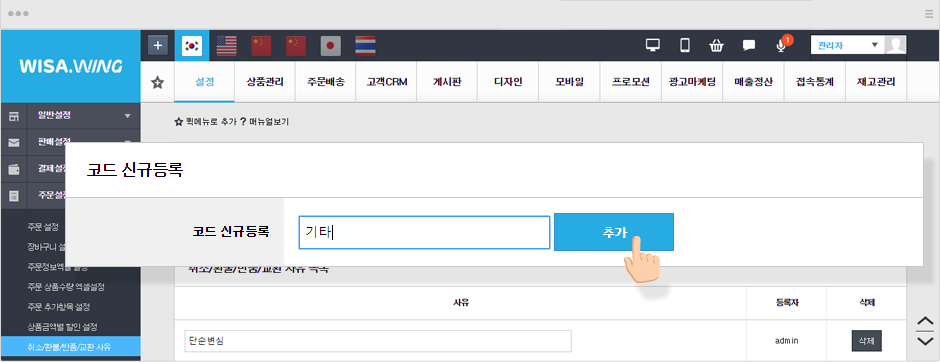Image resolution: width=940 pixels, height=362 pixels.
Task: Open the 고객CRM tab
Action: (387, 82)
